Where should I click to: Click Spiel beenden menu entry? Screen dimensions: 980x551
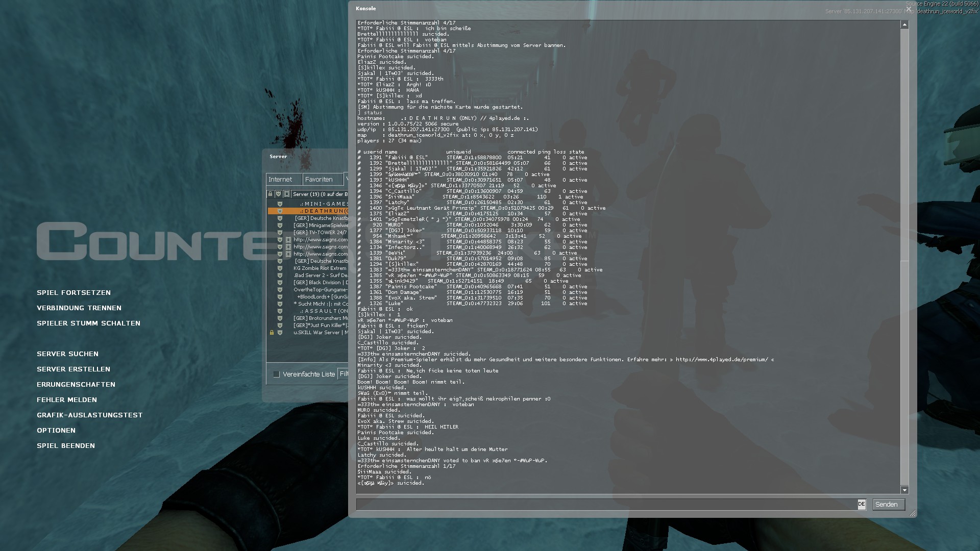pos(66,446)
